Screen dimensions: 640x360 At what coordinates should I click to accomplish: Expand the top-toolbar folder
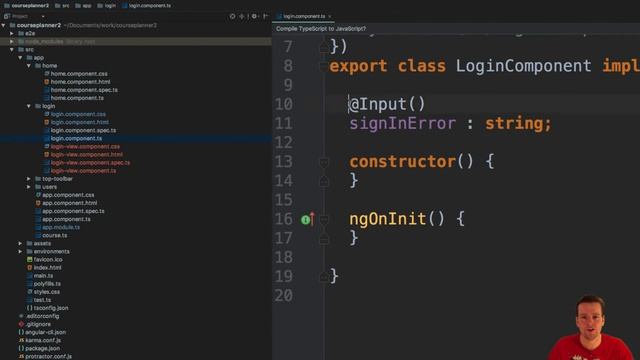point(29,179)
